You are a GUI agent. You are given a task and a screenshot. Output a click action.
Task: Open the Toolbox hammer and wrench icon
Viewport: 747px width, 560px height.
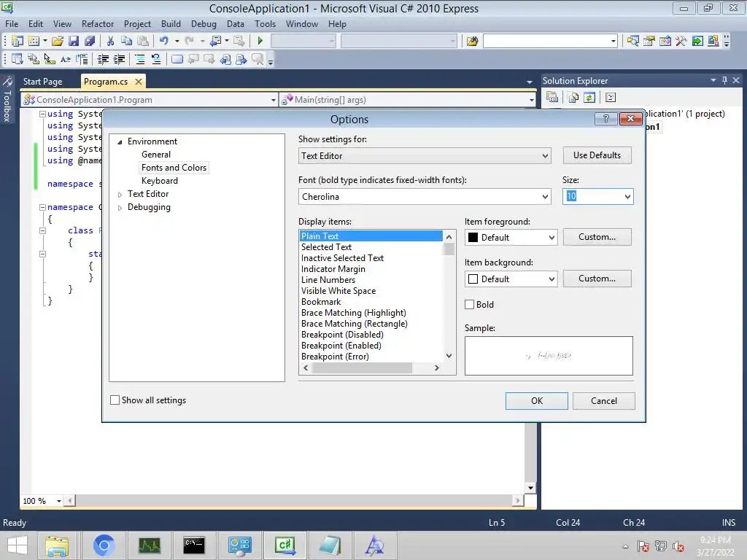(x=681, y=41)
